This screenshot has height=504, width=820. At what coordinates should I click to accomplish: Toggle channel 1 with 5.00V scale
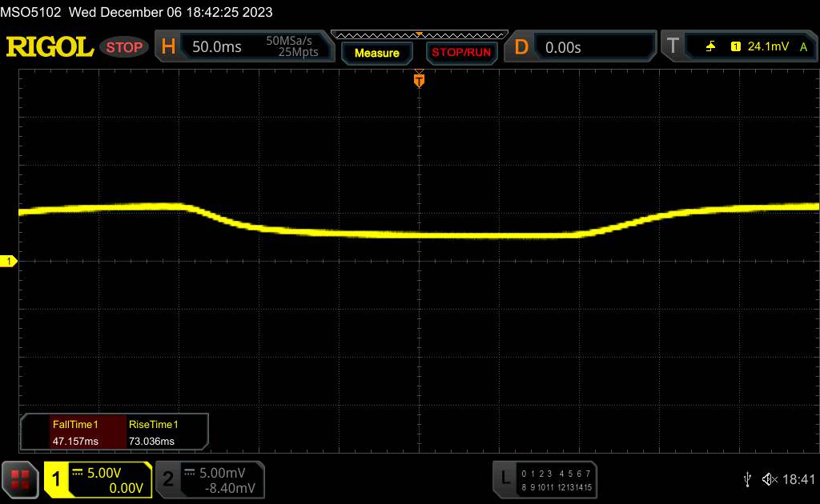coord(98,479)
